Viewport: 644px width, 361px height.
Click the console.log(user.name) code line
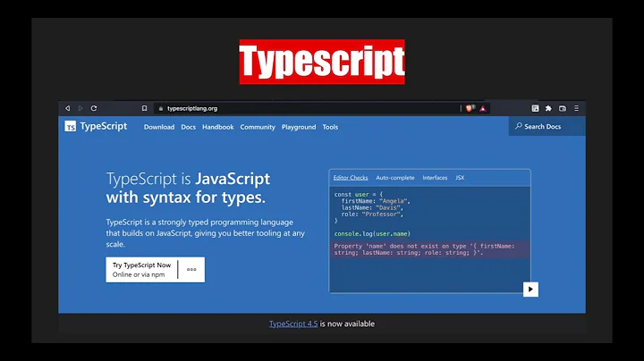372,234
